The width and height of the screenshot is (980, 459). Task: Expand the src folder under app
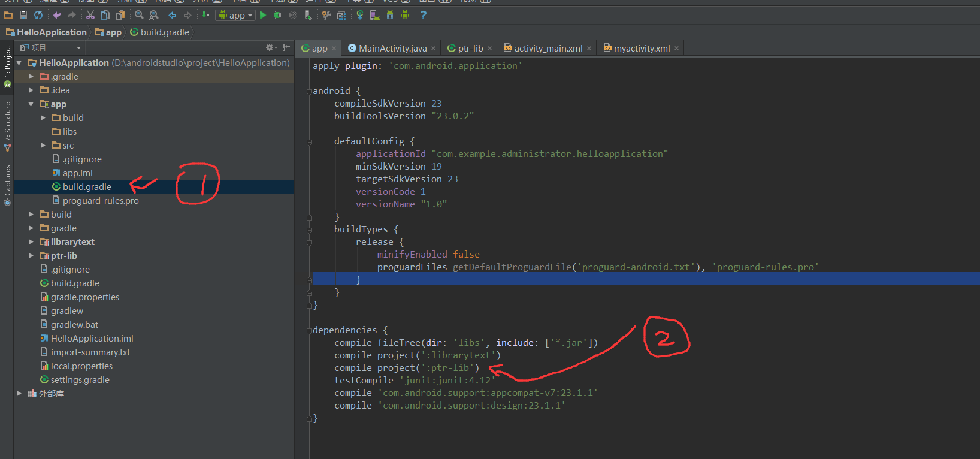tap(43, 146)
